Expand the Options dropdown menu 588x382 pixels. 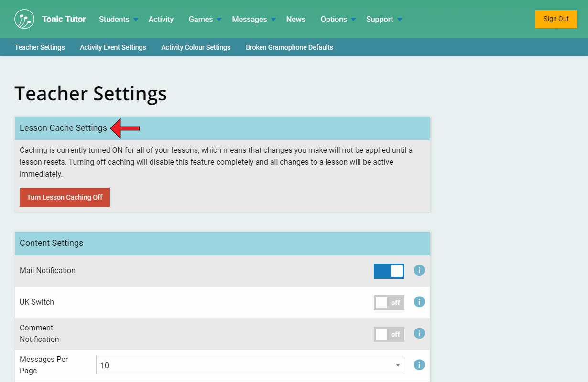(x=338, y=20)
